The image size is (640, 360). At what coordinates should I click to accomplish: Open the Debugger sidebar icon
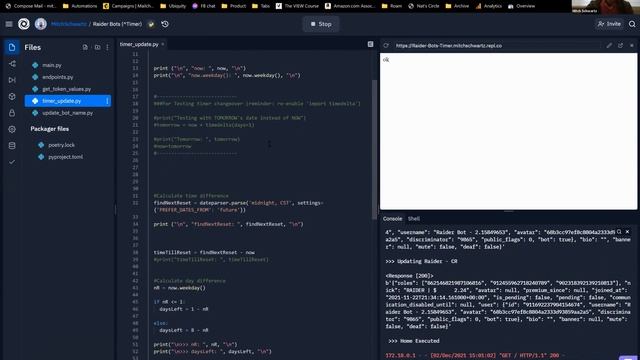pos(12,80)
